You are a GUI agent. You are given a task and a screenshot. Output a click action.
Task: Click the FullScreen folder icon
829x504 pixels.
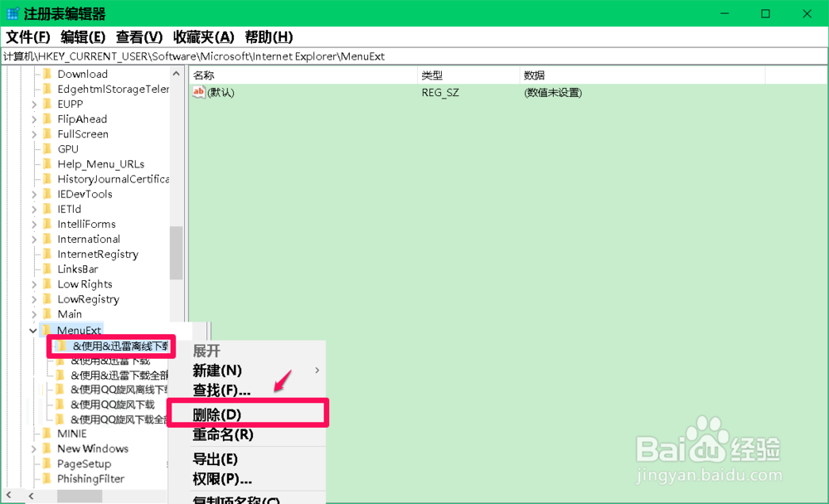click(x=47, y=133)
